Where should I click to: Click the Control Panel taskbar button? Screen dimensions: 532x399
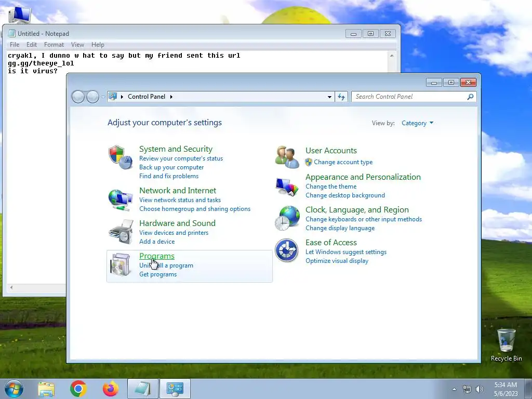pos(175,389)
